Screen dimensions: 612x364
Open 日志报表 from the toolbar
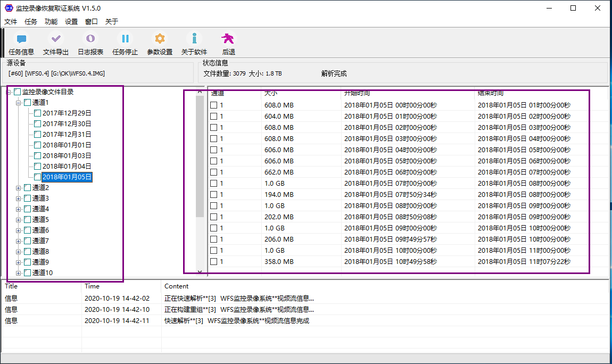90,39
